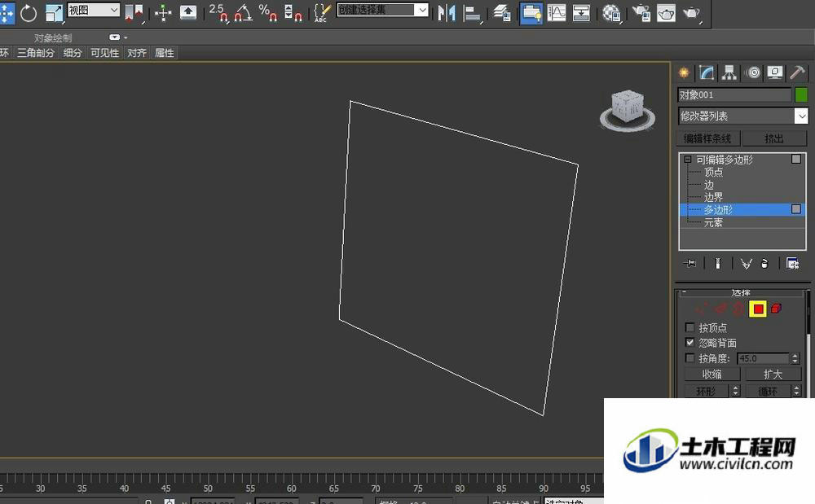Open Configure Modifier Sets icon
Viewport: 815px width, 504px height.
pos(792,264)
